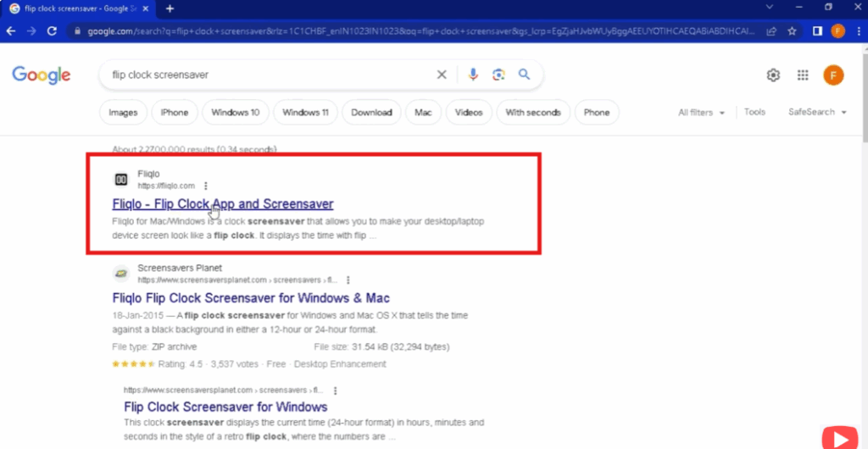
Task: Expand the All filters dropdown
Action: pos(702,113)
